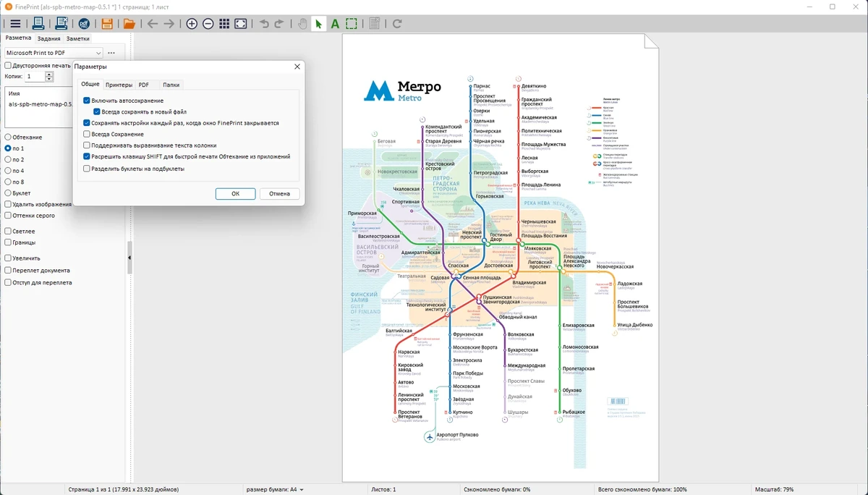Switch to the Заметки tab

pyautogui.click(x=78, y=38)
